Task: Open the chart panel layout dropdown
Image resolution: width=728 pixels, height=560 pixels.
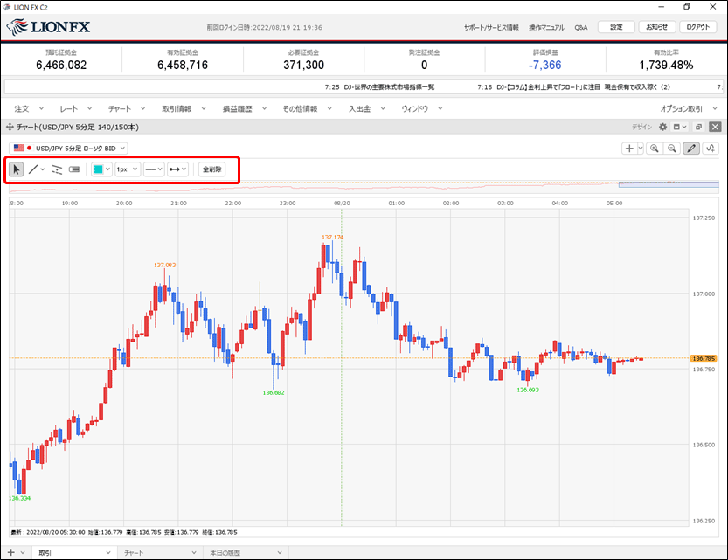Action: 680,127
